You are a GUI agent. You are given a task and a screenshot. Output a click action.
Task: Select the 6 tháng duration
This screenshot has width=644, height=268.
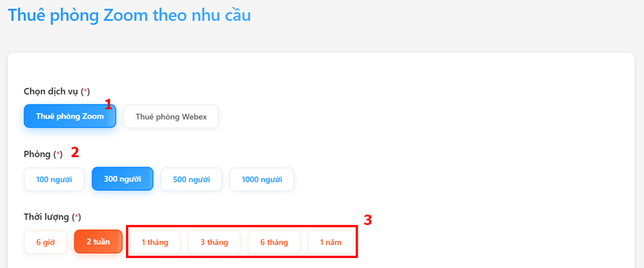274,242
